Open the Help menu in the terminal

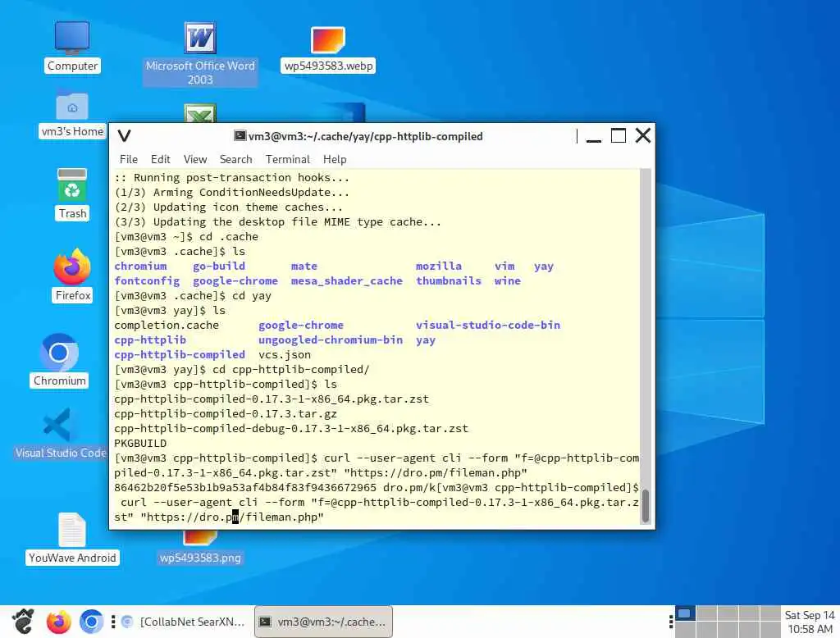tap(335, 160)
